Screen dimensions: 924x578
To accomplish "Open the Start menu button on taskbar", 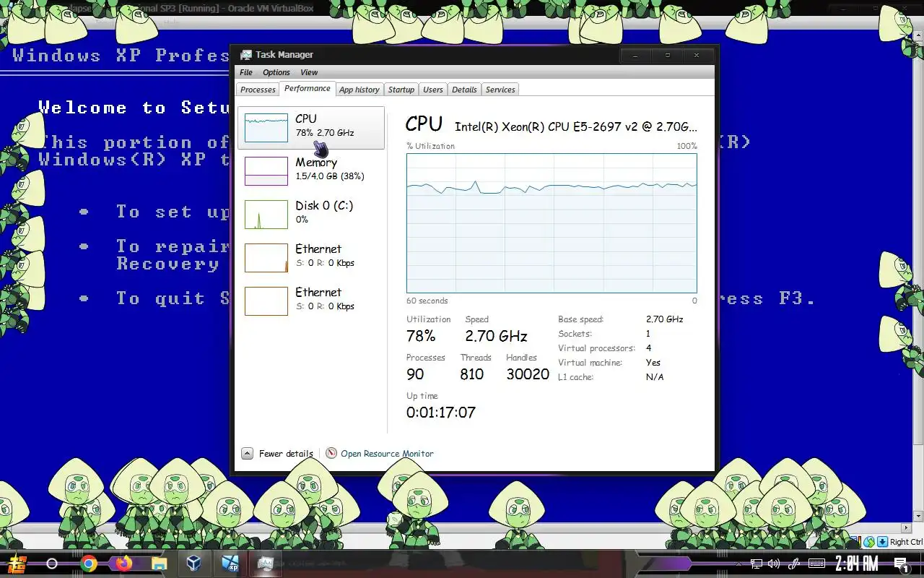I will (17, 563).
